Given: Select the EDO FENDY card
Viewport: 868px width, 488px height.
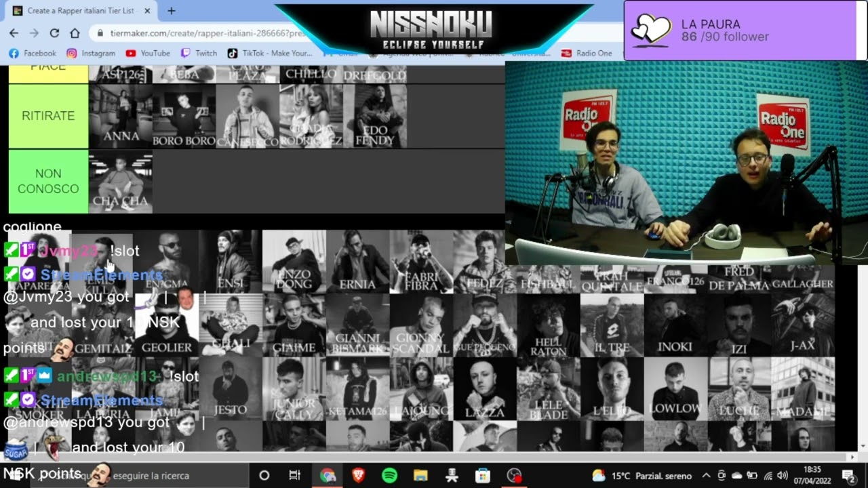Looking at the screenshot, I should [x=375, y=116].
